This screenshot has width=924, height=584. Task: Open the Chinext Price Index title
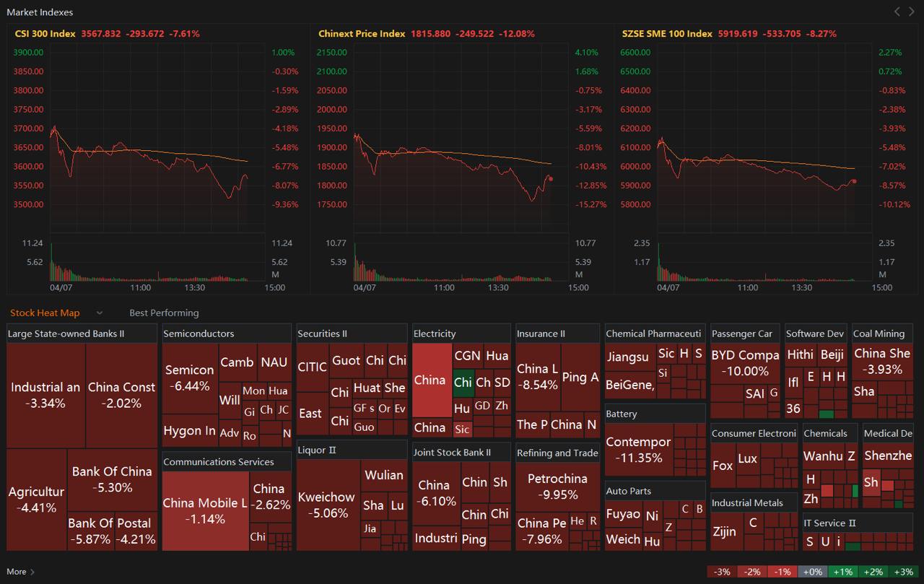[x=362, y=34]
